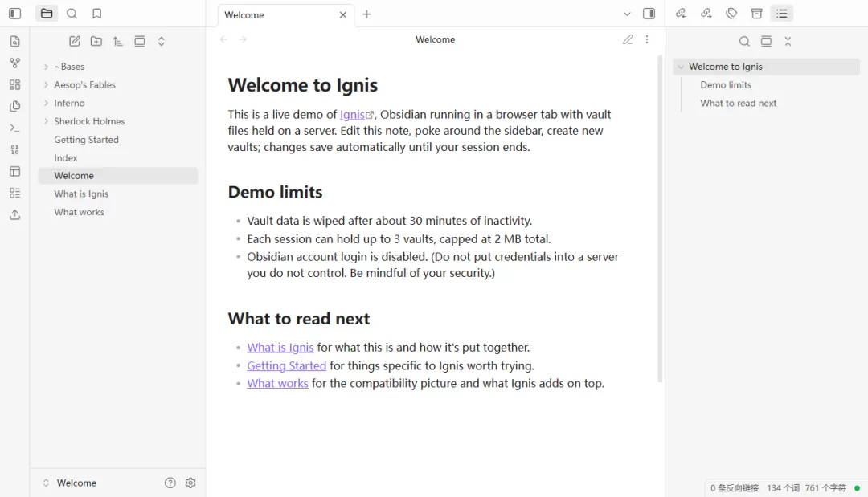This screenshot has height=497, width=868.
Task: Open the command palette ribbon icon
Action: (x=15, y=128)
